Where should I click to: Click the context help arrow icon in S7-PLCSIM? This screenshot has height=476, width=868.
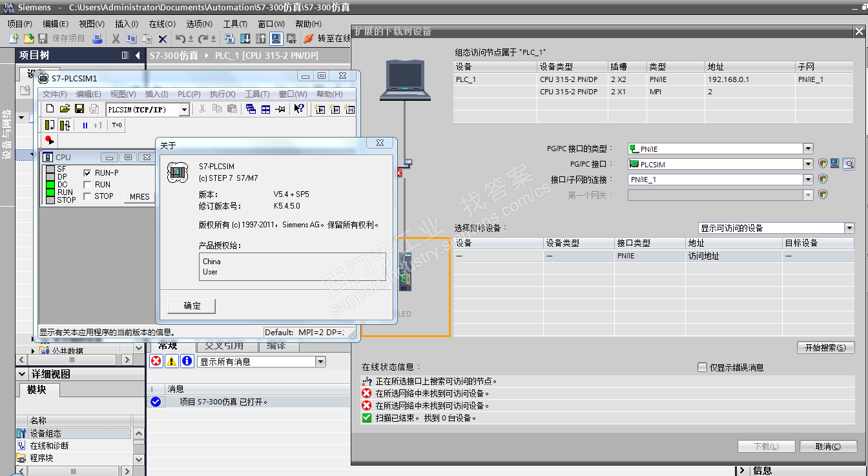tap(299, 109)
